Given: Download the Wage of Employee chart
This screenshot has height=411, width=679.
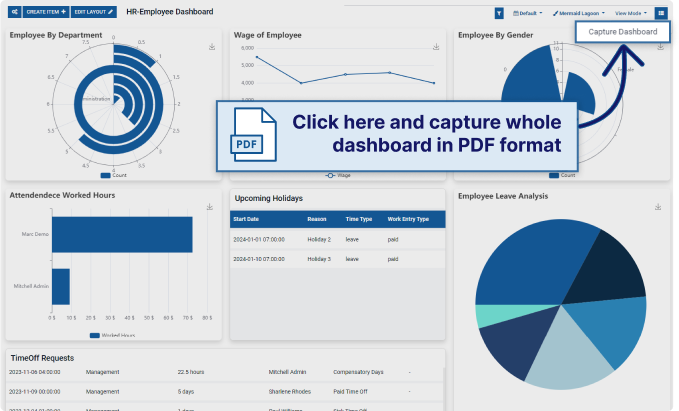Looking at the screenshot, I should [x=436, y=47].
